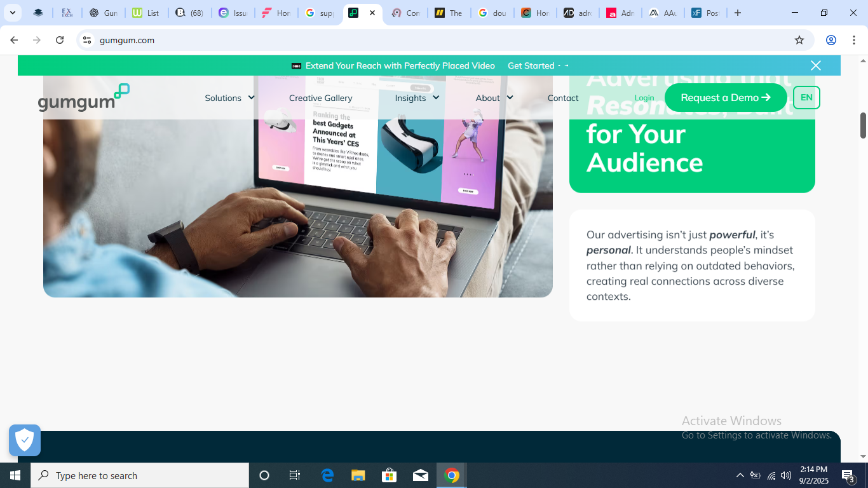
Task: Switch to the 'dou' Google tab
Action: point(492,13)
